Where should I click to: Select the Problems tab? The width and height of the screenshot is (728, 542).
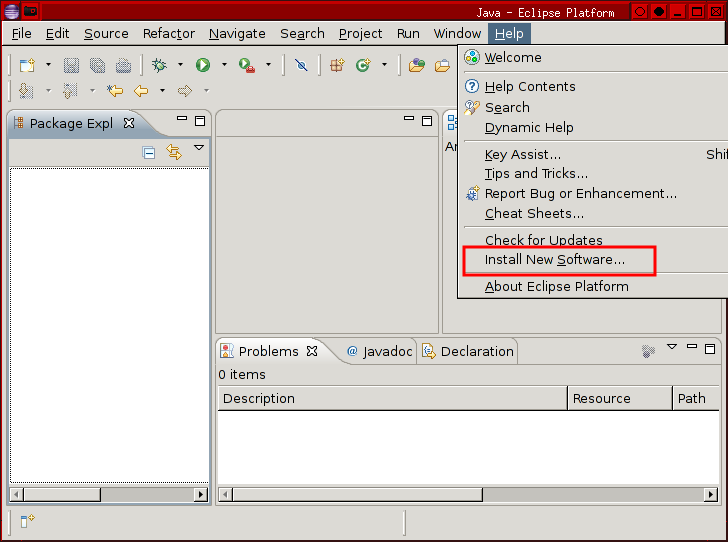pyautogui.click(x=268, y=352)
